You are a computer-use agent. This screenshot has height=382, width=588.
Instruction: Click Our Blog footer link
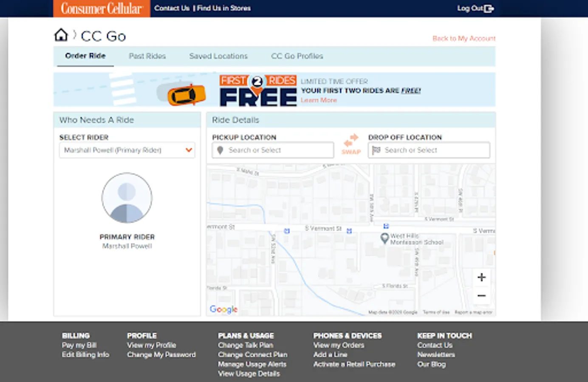(431, 364)
